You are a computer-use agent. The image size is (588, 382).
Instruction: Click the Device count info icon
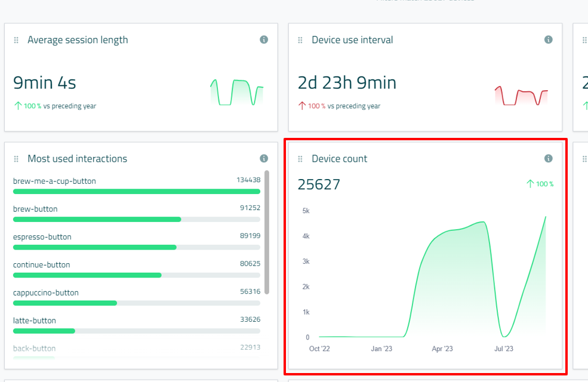(x=548, y=159)
